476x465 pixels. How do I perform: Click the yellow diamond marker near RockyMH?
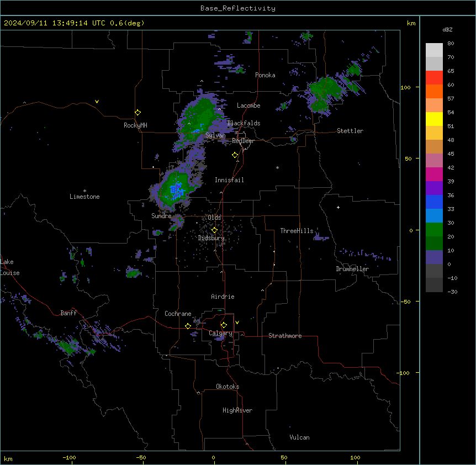pyautogui.click(x=138, y=112)
